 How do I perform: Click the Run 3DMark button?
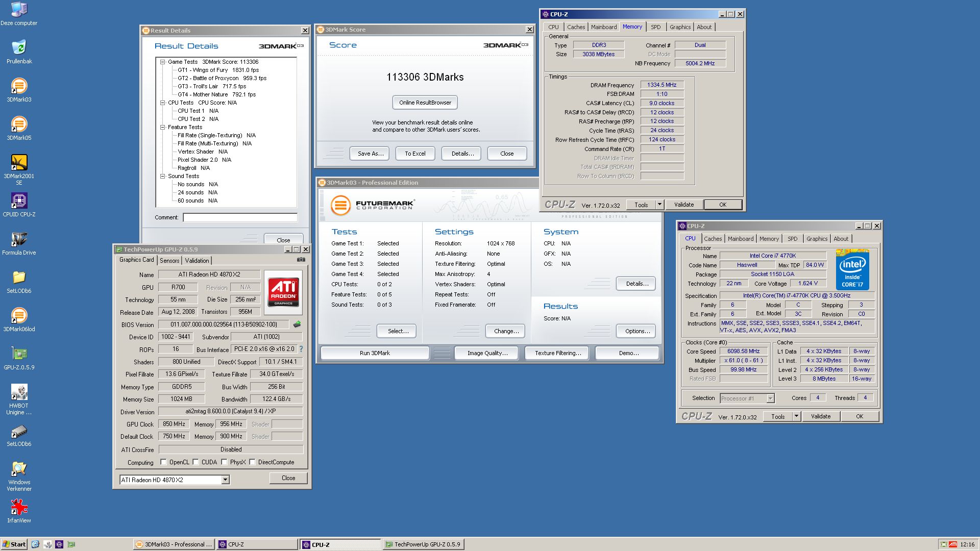[375, 353]
